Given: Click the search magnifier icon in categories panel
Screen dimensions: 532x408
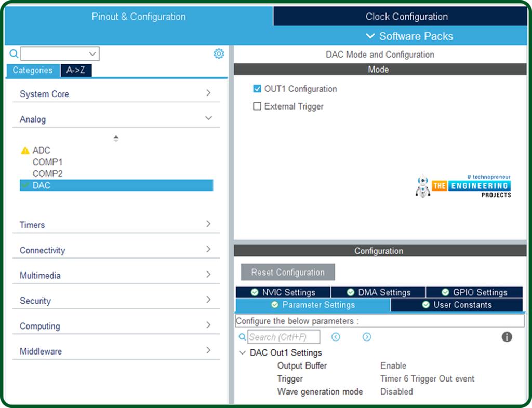Looking at the screenshot, I should click(14, 53).
